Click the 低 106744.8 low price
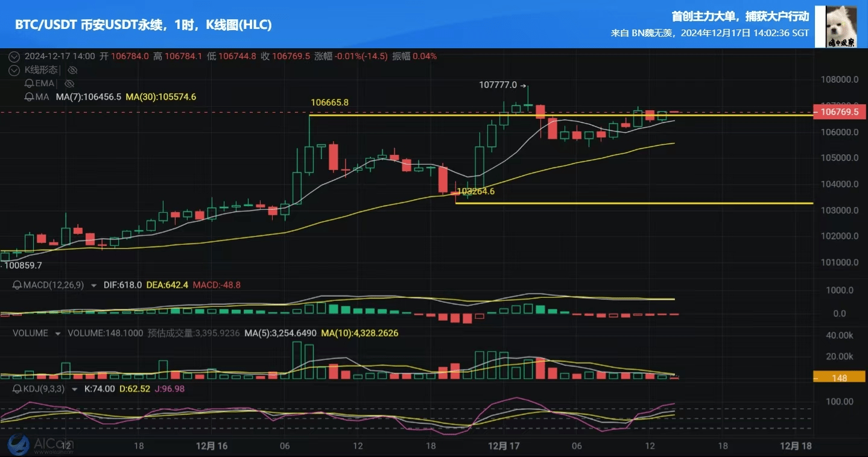 (x=231, y=56)
